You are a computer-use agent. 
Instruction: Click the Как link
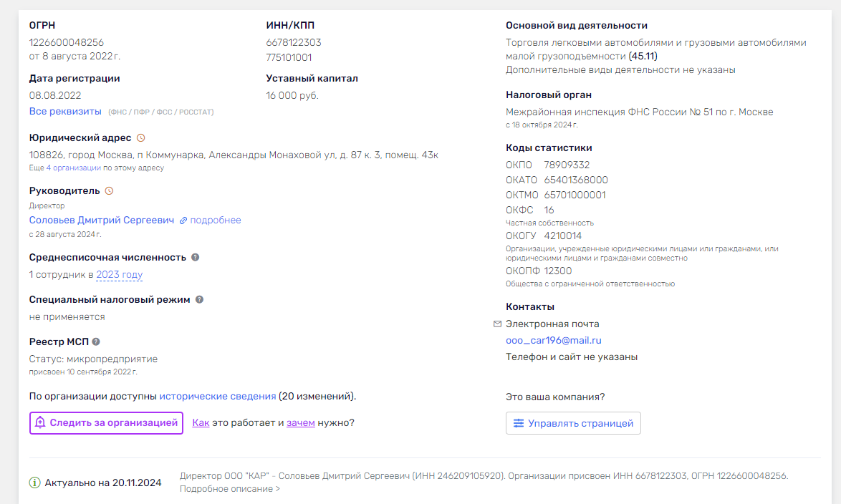tap(201, 423)
